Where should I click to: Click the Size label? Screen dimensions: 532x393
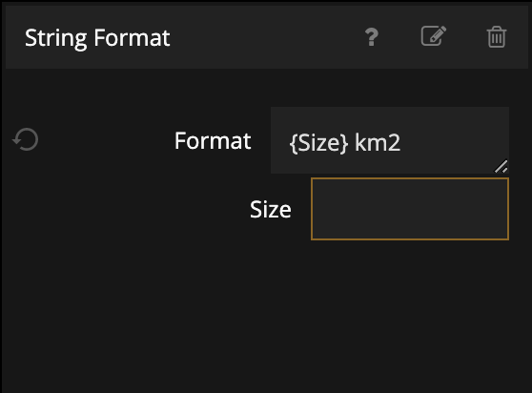271,210
